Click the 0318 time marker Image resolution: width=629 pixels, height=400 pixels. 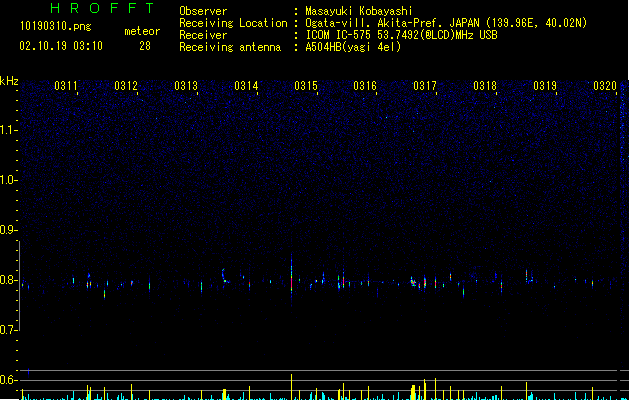click(x=485, y=86)
